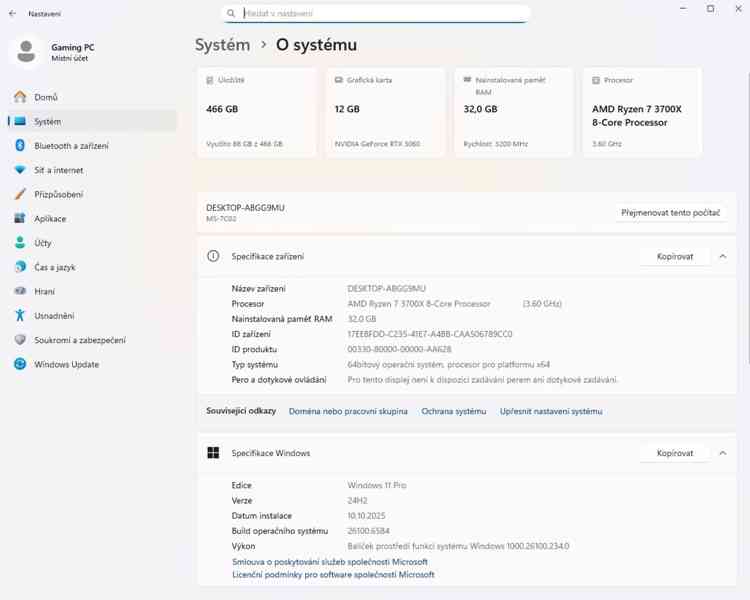Viewport: 750px width, 600px height.
Task: Open Soukromí a zabezpečení menu item
Action: click(79, 340)
